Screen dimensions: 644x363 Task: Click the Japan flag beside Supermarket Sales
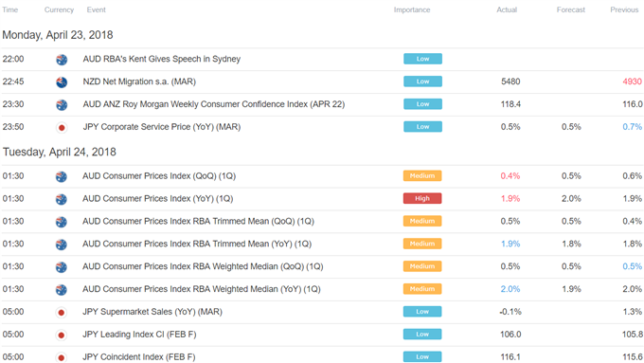point(62,313)
